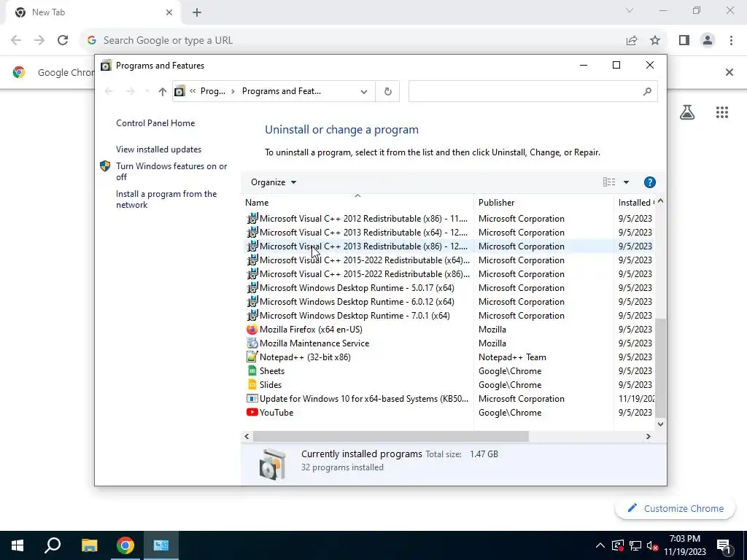
Task: Select Microsoft Visual C++ 2015-2022 Redistributable (x86)
Action: point(365,274)
